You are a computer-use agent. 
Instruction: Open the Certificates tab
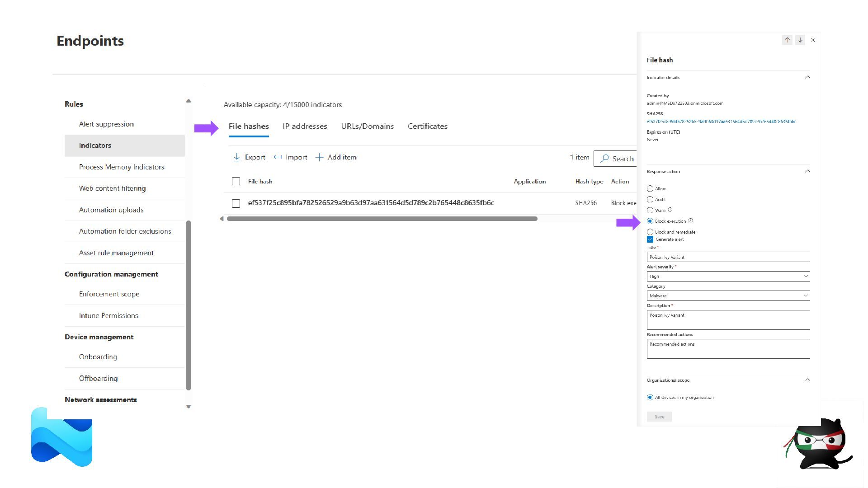(427, 126)
